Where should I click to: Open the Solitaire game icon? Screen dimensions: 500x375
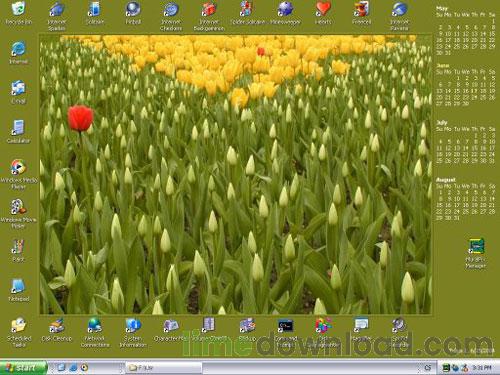[x=95, y=13]
